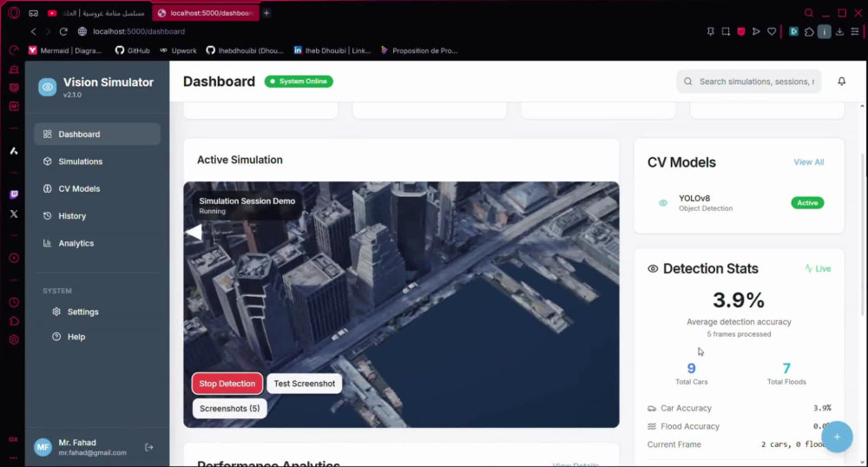
Task: Click the floating plus button
Action: [837, 437]
